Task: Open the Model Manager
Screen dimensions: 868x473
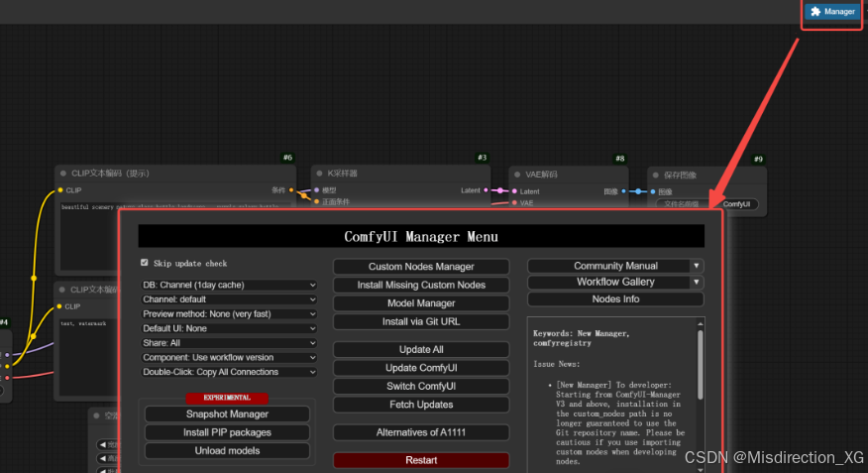Action: tap(421, 303)
